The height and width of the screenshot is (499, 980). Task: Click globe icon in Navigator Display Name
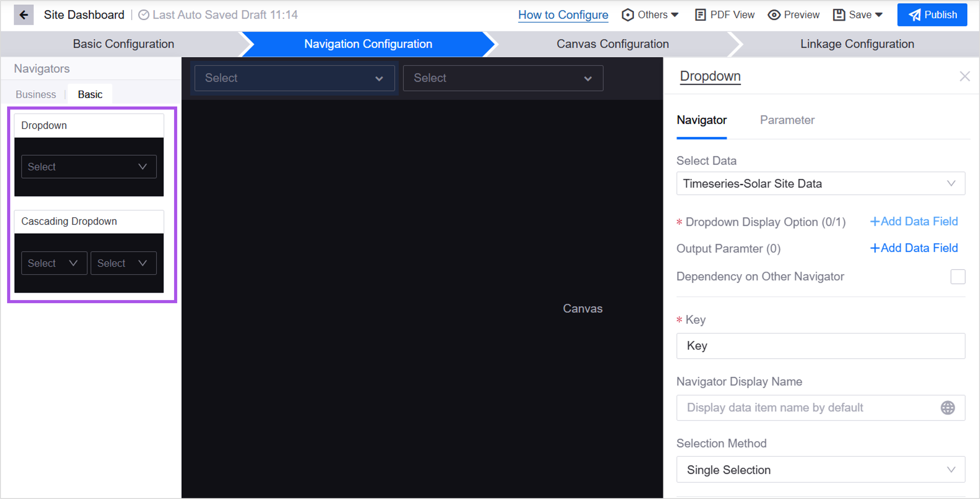[x=947, y=408]
